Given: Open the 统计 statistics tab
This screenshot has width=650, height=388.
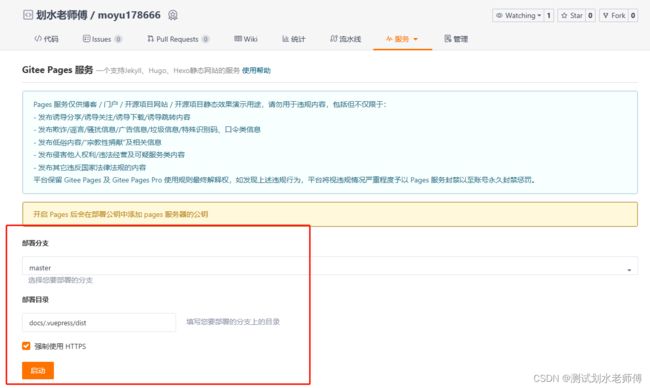Looking at the screenshot, I should point(293,39).
